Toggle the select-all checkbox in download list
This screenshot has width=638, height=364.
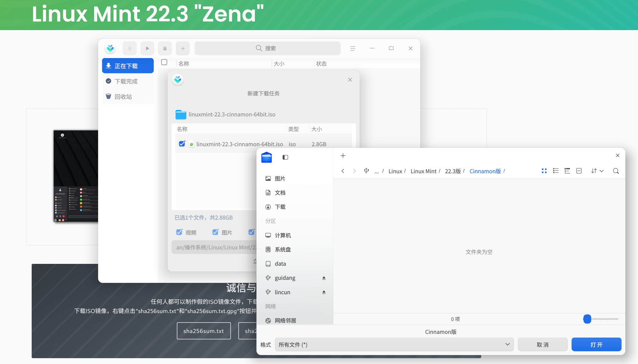164,62
